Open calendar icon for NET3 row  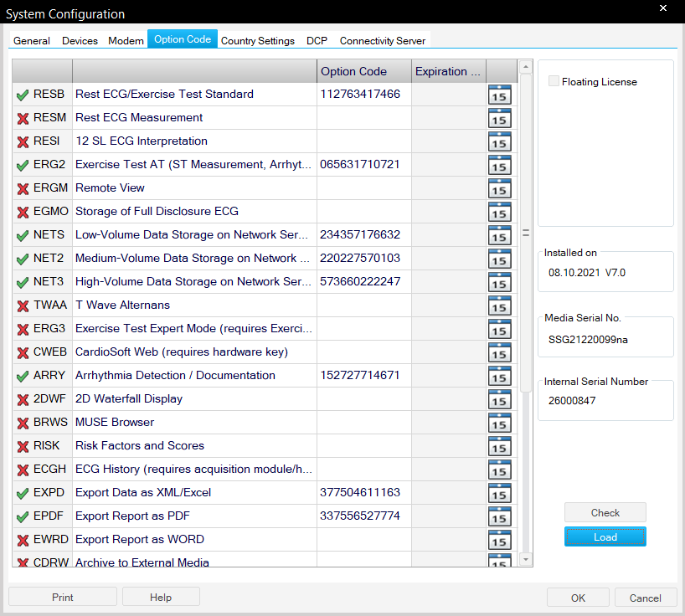click(499, 282)
